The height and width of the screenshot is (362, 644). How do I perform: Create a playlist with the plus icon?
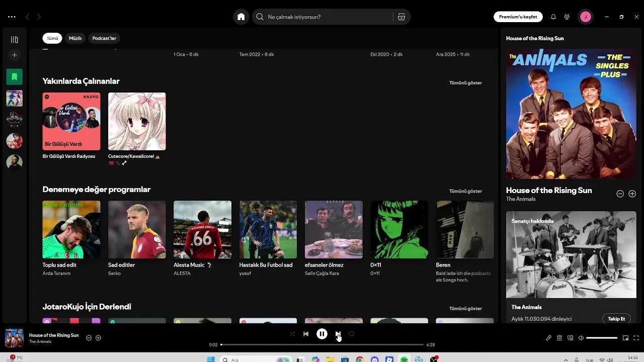pos(15,55)
